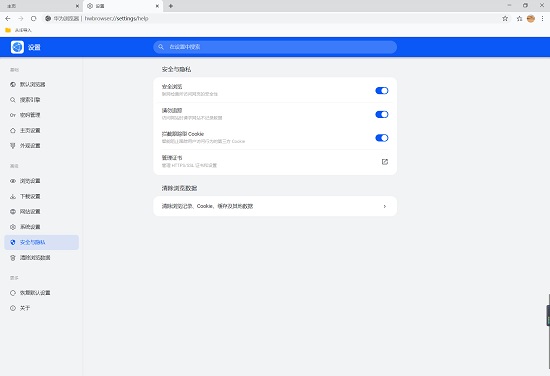550x376 pixels.
Task: Open Manage Certificates external link icon
Action: (x=385, y=162)
